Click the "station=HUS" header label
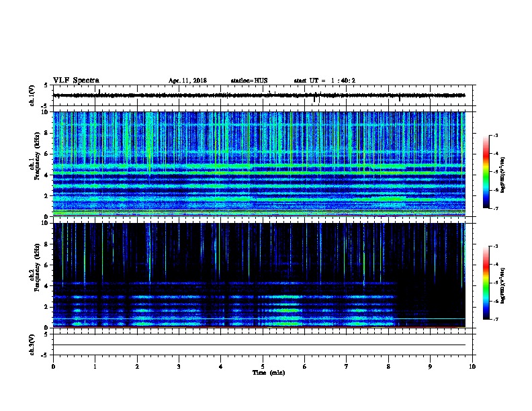The image size is (532, 411). click(x=249, y=81)
